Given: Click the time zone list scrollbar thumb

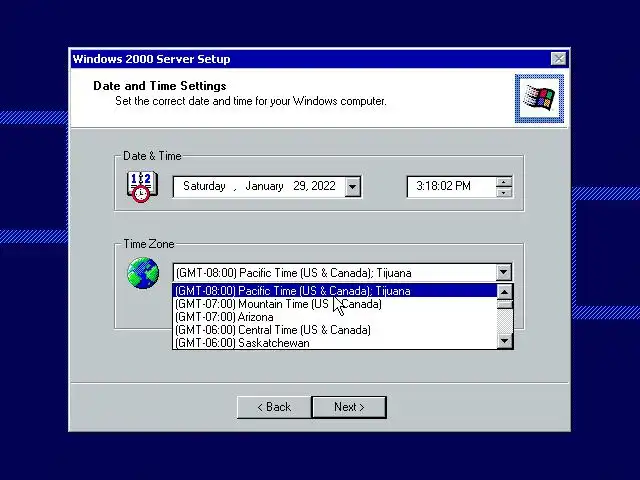Looking at the screenshot, I should [505, 304].
